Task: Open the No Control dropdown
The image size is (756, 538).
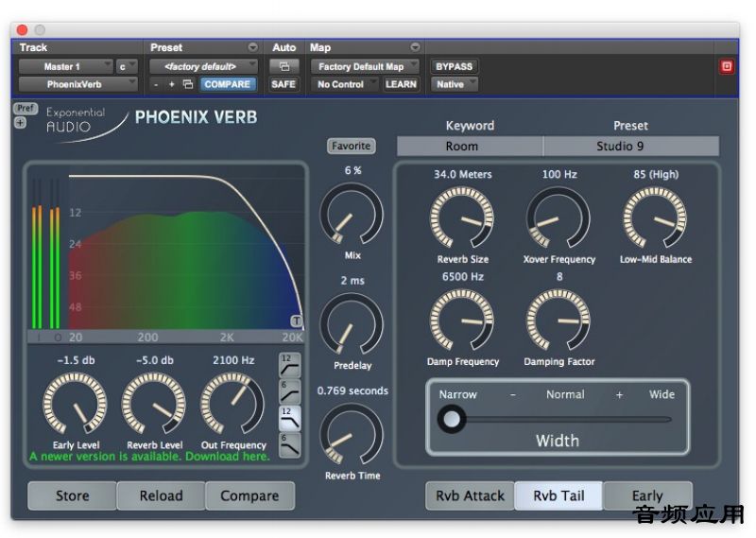Action: 345,84
